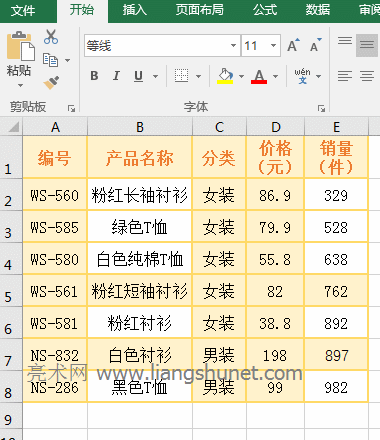Screen dimensions: 380x440
Task: Select all cells corner triangle
Action: (13, 127)
